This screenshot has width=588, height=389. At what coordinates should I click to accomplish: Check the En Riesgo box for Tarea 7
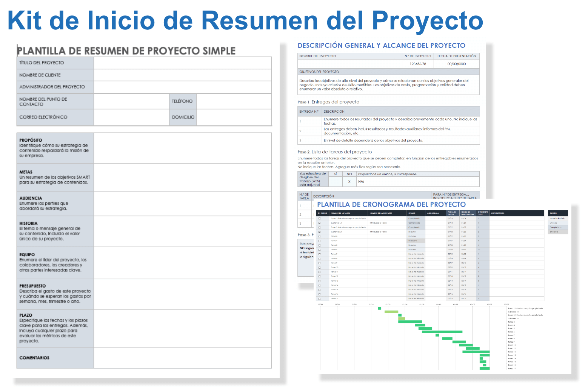[319, 254]
